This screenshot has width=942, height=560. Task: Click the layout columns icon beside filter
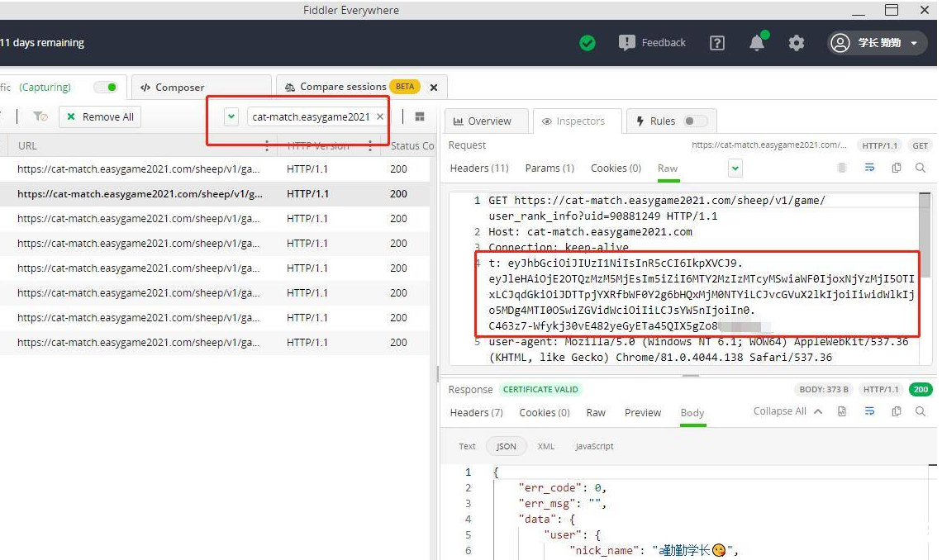420,117
